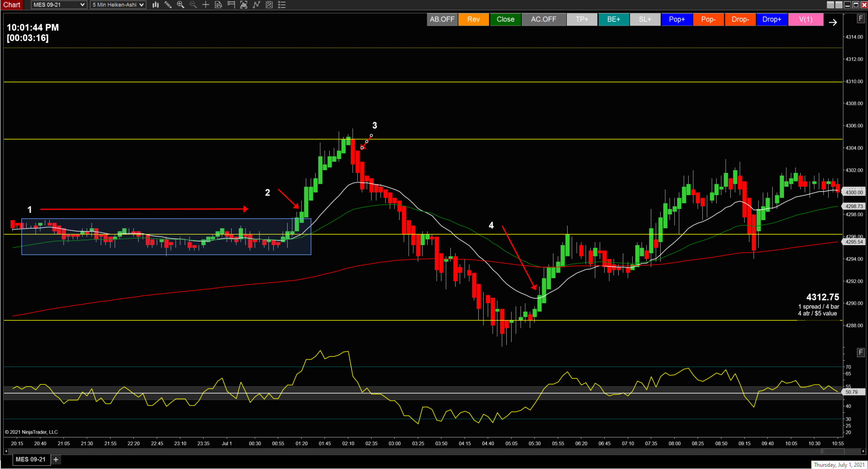Click the '1 spread / 4 bar' text
Image resolution: width=868 pixels, height=469 pixels.
tap(818, 307)
